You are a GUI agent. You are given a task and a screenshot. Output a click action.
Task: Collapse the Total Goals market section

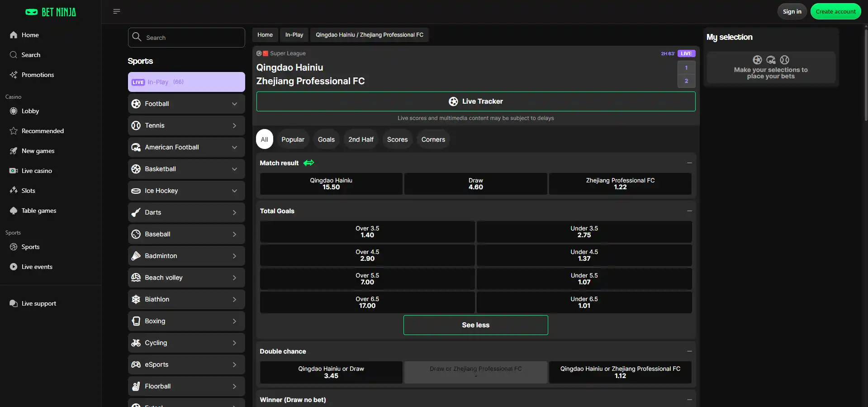pos(689,211)
